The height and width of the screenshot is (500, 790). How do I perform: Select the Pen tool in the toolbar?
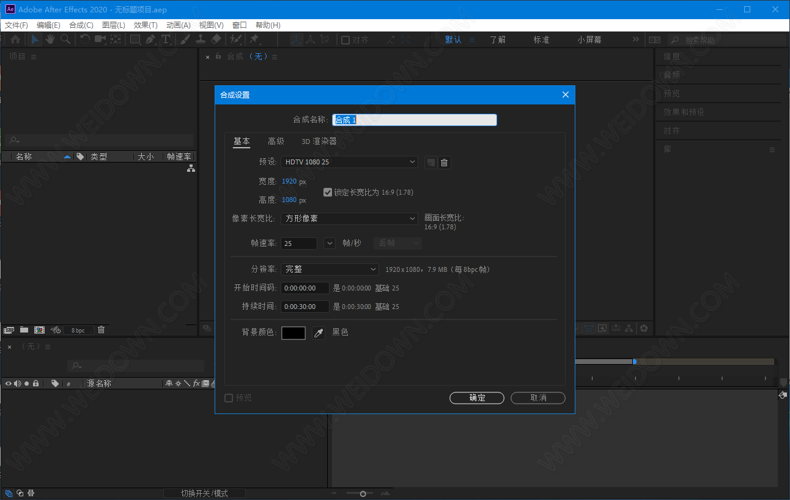point(150,40)
